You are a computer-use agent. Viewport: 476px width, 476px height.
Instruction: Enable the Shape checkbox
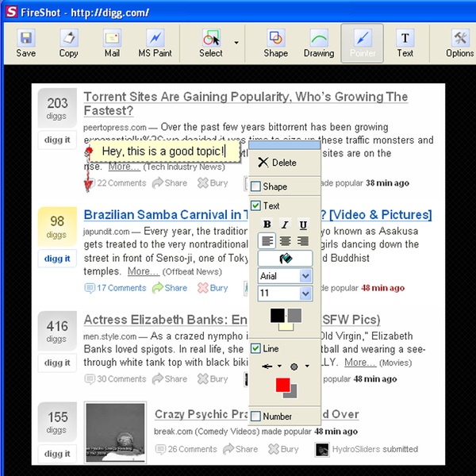255,186
